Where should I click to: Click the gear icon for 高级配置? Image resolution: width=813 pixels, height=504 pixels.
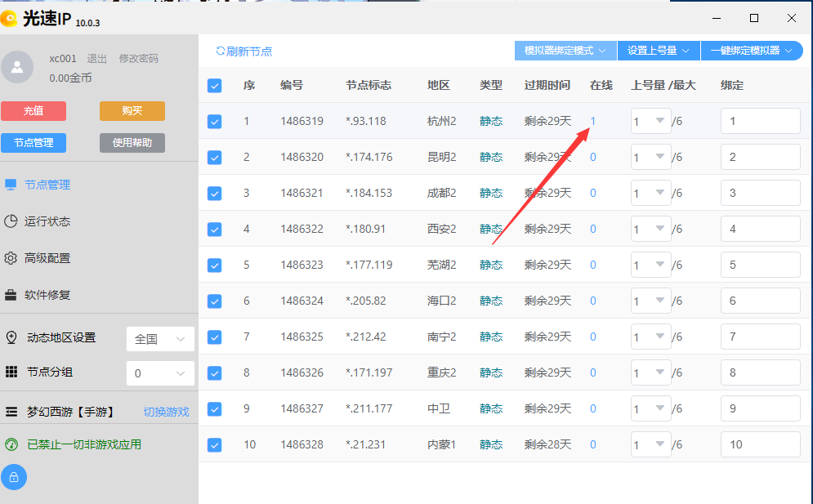11,257
